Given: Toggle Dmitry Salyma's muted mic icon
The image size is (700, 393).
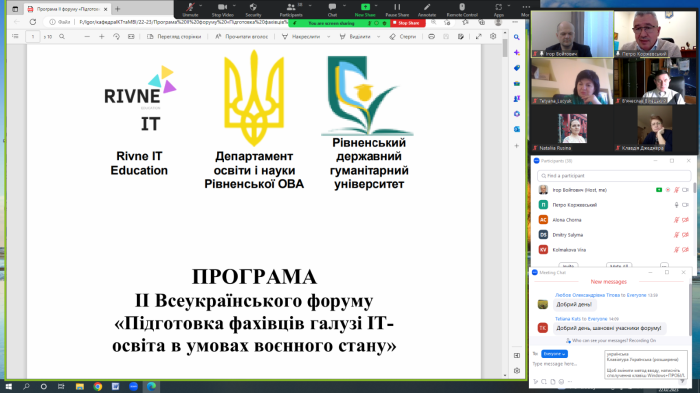Looking at the screenshot, I should click(x=677, y=235).
